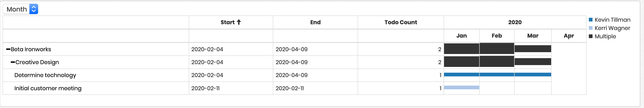Sort by the End column header
Viewport: 644px width, 108px height.
[315, 22]
